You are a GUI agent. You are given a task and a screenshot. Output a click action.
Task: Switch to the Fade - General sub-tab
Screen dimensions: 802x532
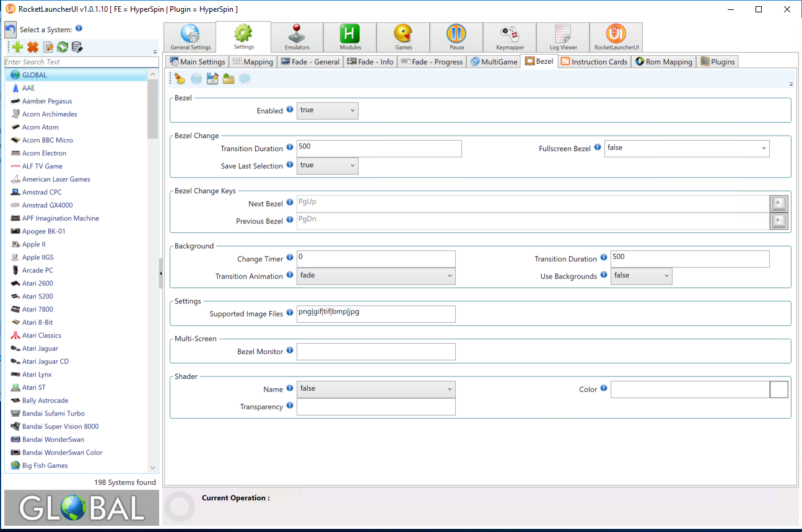click(x=310, y=61)
